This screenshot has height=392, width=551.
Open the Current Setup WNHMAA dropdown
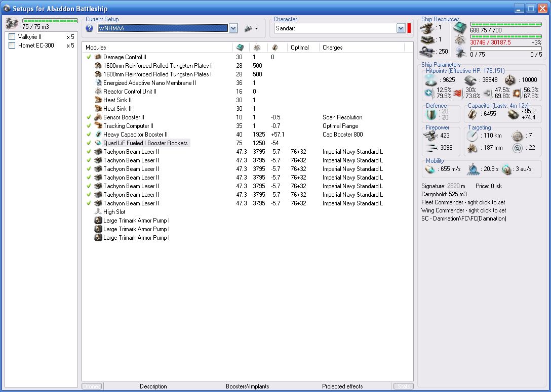point(233,28)
